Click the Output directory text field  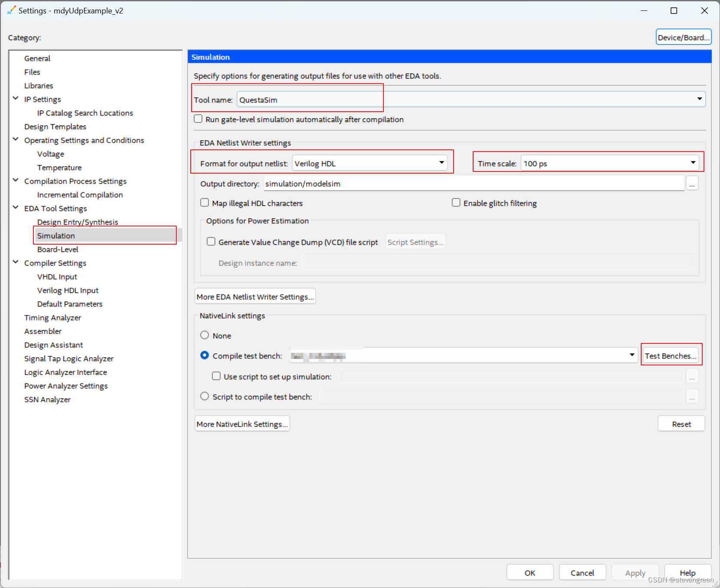[474, 184]
